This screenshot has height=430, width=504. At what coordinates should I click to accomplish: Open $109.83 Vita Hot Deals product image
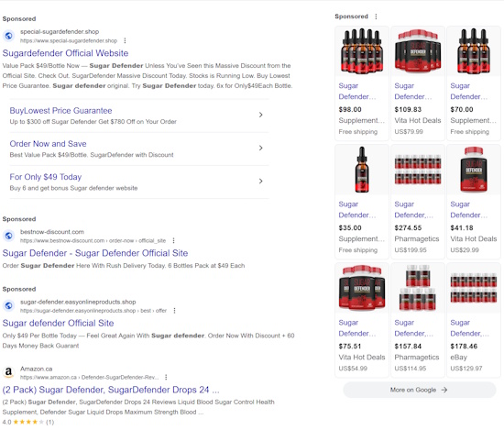[418, 51]
